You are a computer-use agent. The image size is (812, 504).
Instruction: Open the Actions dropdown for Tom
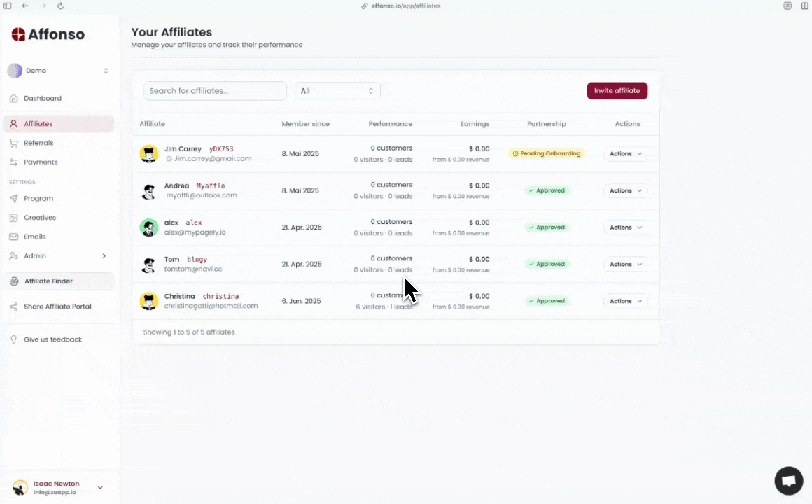coord(625,264)
